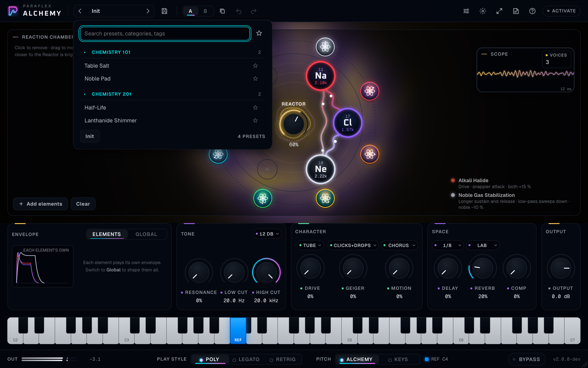
Task: Open the 1/8 delay time dropdown
Action: click(448, 245)
